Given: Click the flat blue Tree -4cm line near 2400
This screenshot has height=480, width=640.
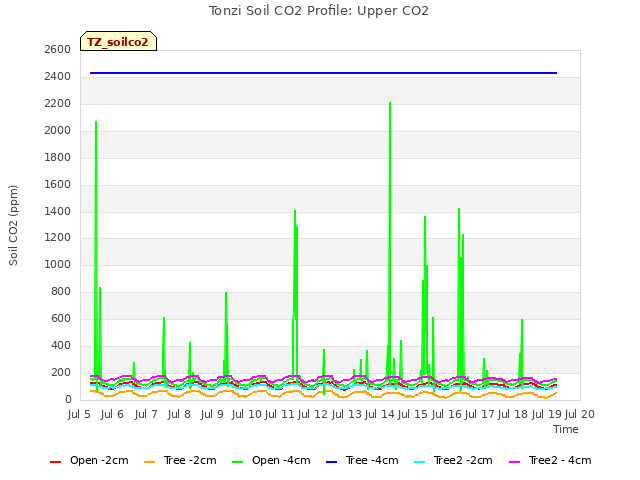Looking at the screenshot, I should point(323,73).
